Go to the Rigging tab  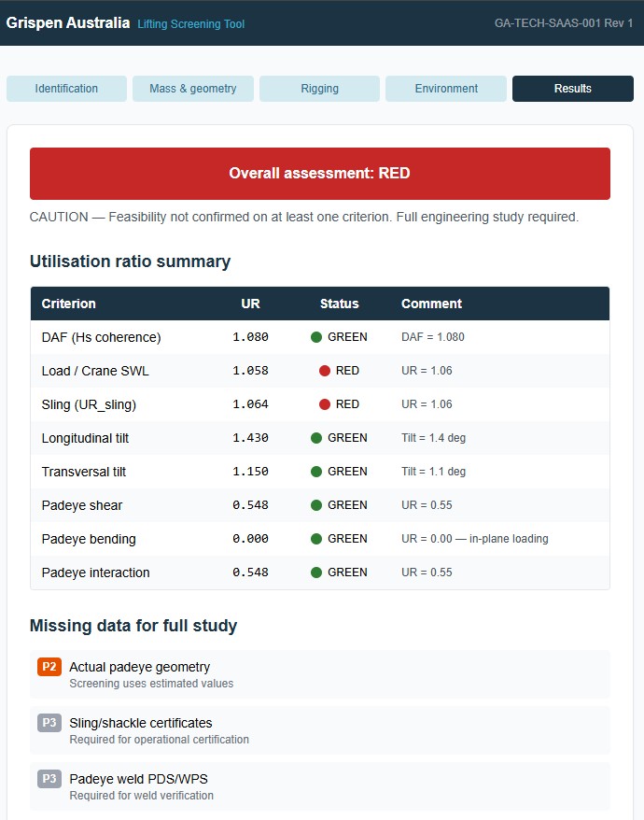[319, 89]
